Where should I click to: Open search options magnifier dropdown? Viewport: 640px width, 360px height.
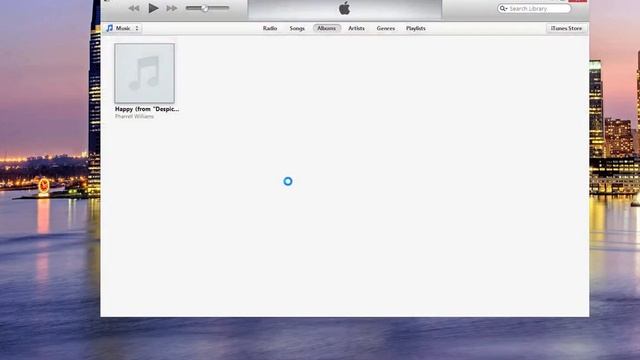[x=504, y=8]
